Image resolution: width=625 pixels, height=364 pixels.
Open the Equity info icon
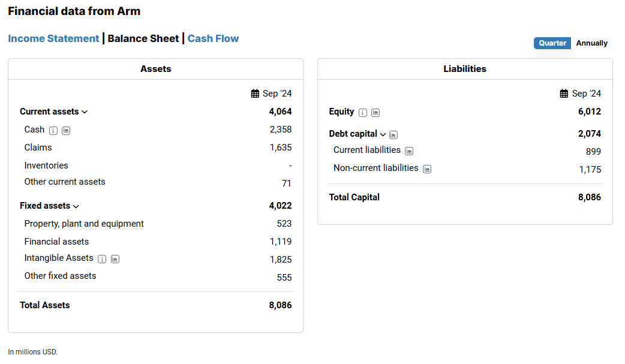point(363,113)
